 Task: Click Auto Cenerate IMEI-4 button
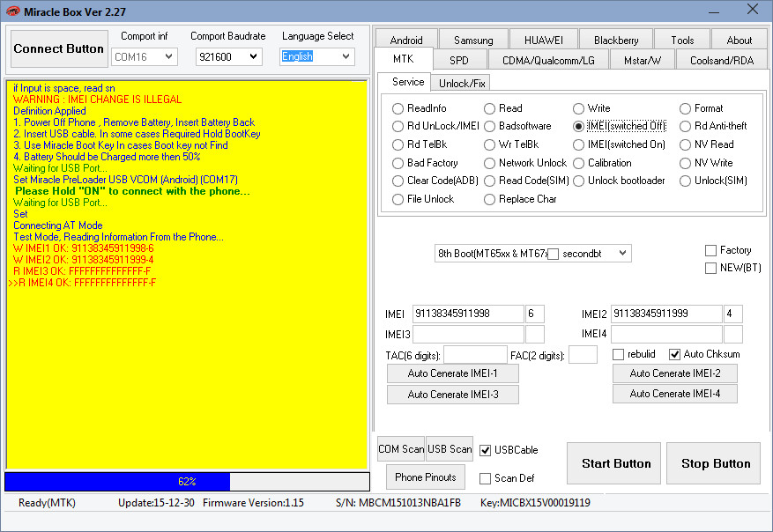point(675,394)
